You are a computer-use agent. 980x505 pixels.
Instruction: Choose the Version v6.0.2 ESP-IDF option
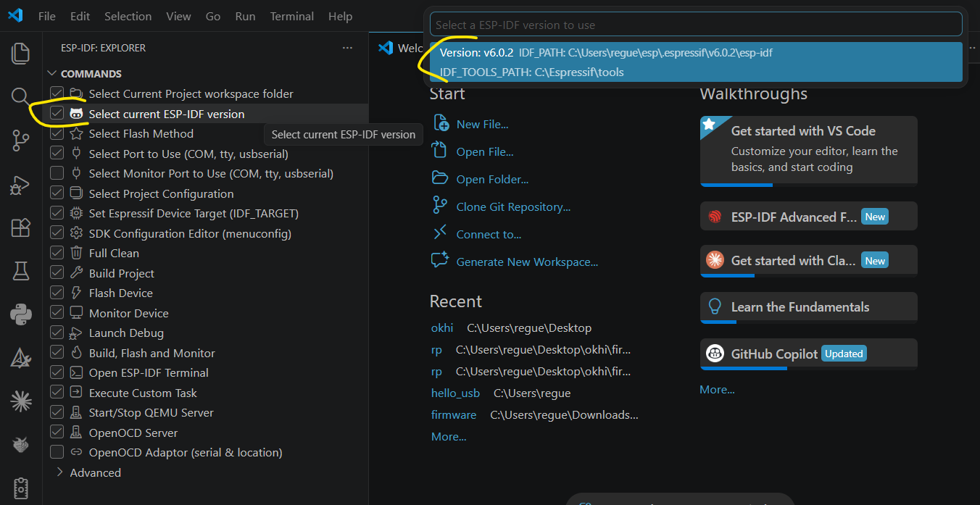[696, 62]
